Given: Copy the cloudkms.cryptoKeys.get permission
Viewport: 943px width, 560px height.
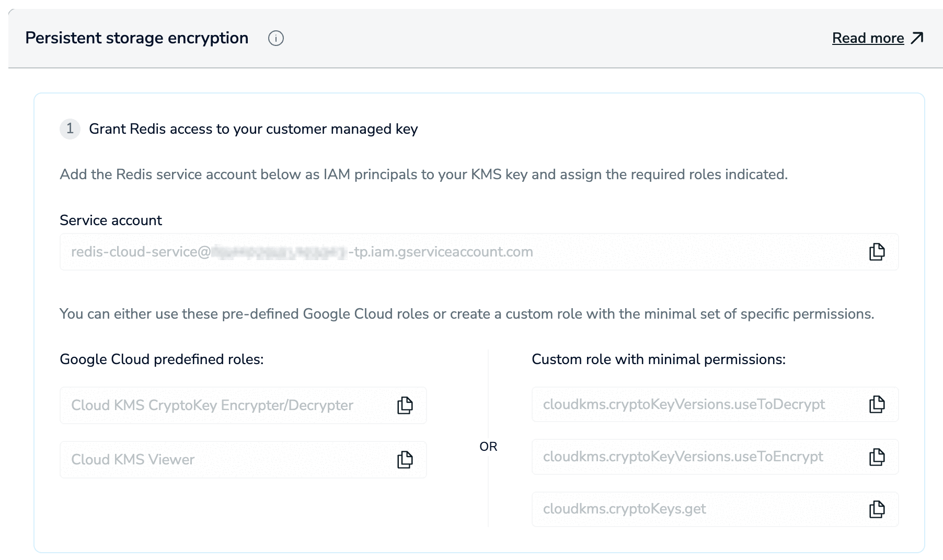Looking at the screenshot, I should (x=877, y=509).
